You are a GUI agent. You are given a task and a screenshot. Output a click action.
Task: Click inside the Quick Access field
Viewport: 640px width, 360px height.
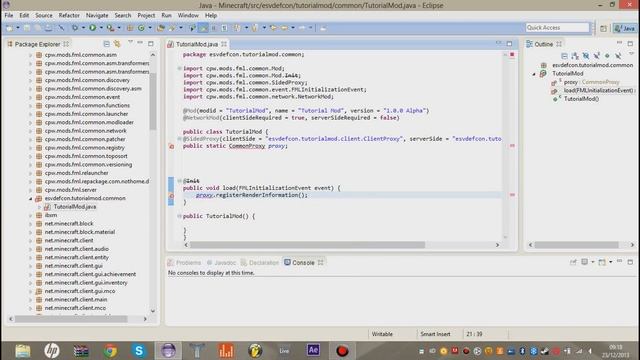(x=558, y=27)
